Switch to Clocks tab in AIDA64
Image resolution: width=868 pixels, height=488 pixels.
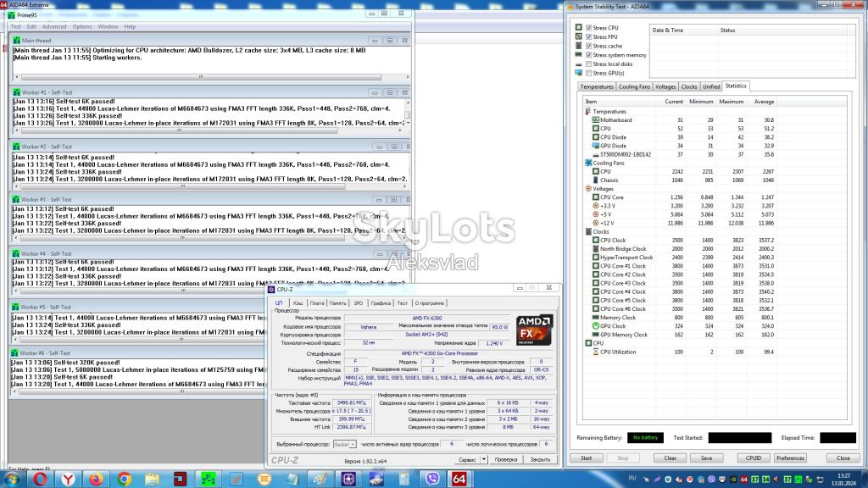pos(688,87)
